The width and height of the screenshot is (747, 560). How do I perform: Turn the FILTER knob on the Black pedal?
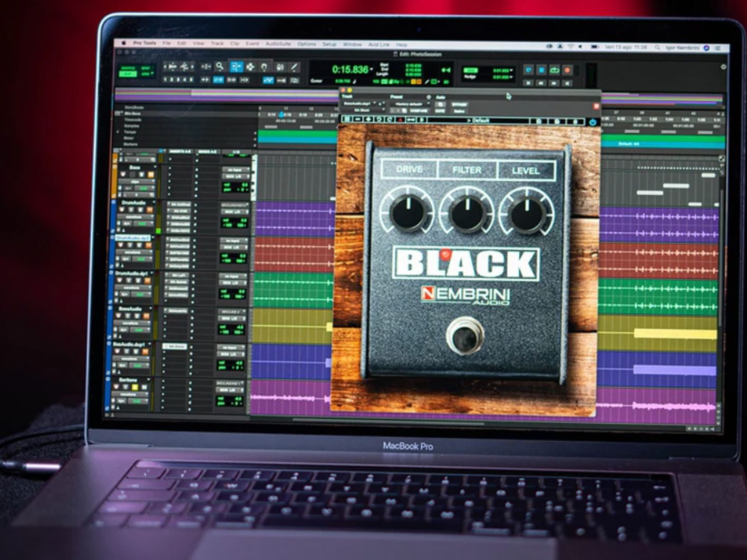tap(467, 214)
